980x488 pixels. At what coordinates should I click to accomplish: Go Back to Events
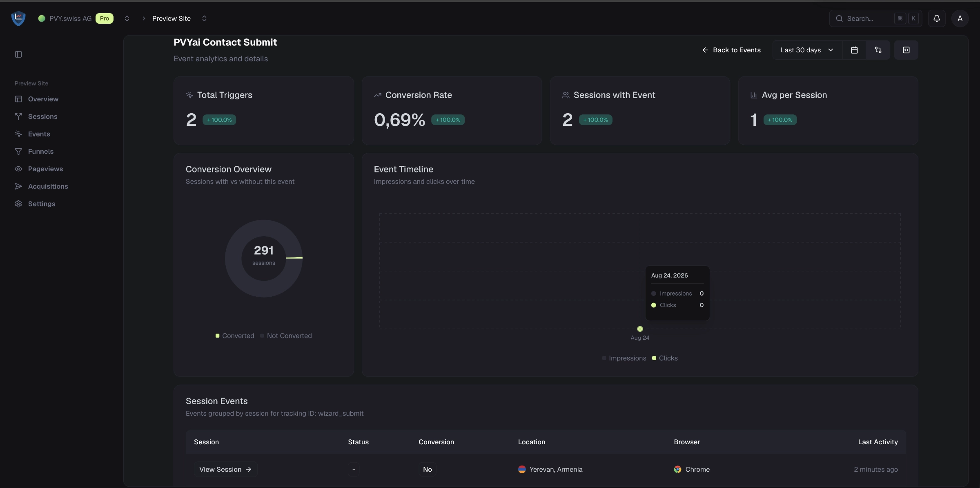click(731, 50)
